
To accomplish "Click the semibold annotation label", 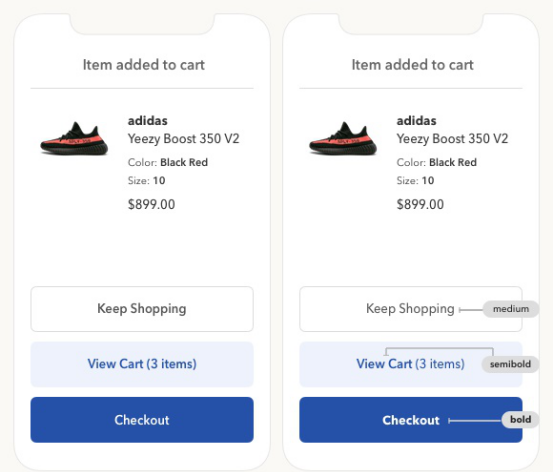I will [510, 364].
